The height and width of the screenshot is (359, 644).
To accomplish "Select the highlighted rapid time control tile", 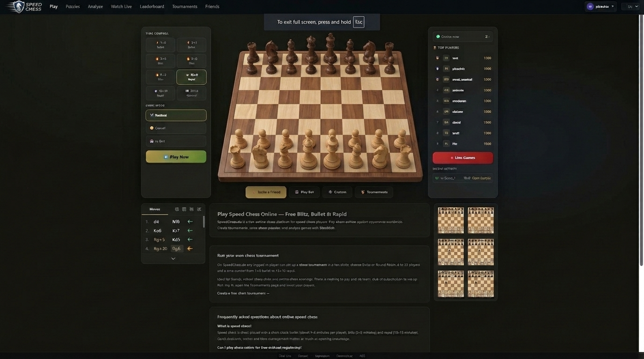I will 191,77.
